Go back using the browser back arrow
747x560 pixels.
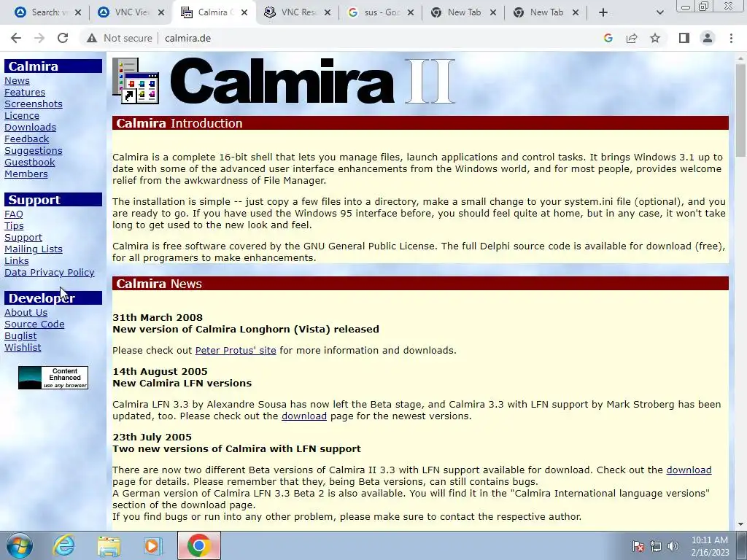(16, 38)
